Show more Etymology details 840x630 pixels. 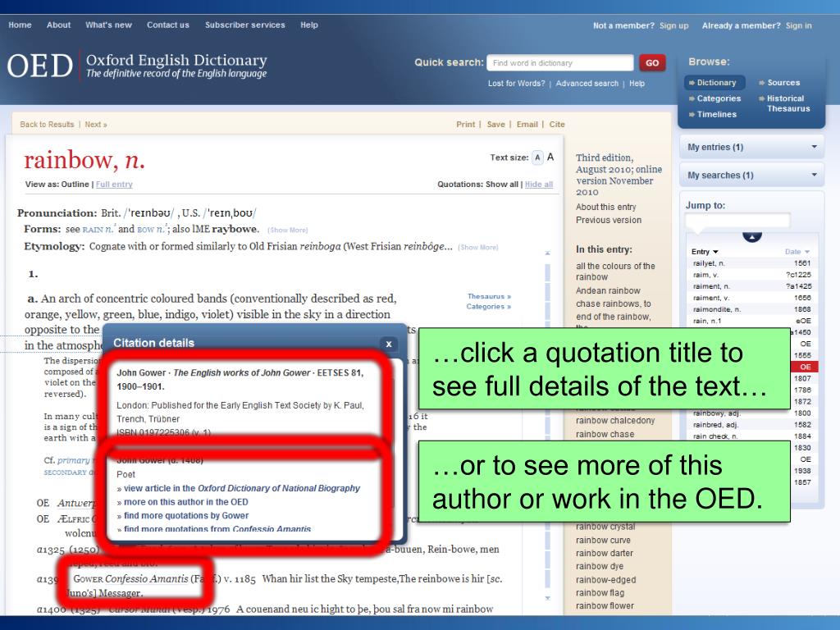(x=478, y=247)
